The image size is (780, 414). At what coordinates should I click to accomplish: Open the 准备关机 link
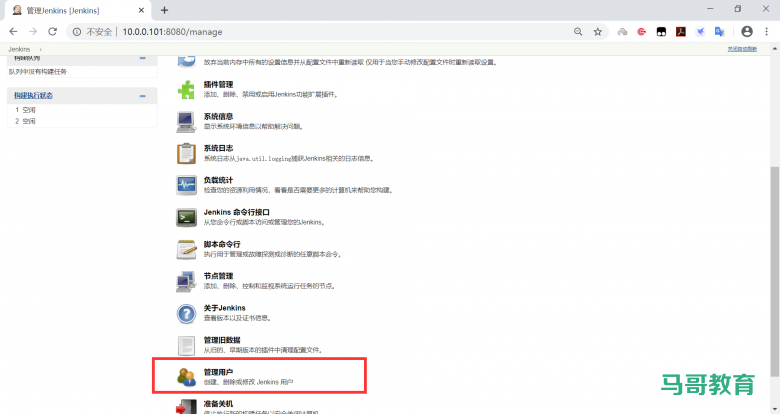click(218, 404)
